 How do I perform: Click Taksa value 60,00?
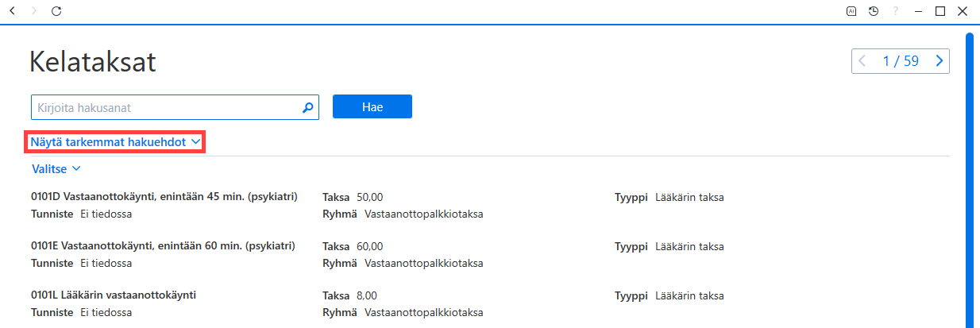click(x=370, y=247)
